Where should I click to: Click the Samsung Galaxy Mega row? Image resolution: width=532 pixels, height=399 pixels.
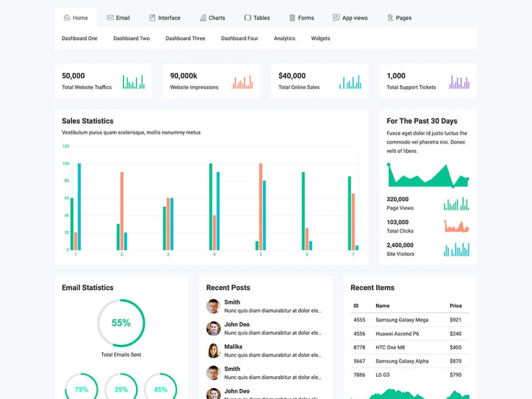[410, 320]
